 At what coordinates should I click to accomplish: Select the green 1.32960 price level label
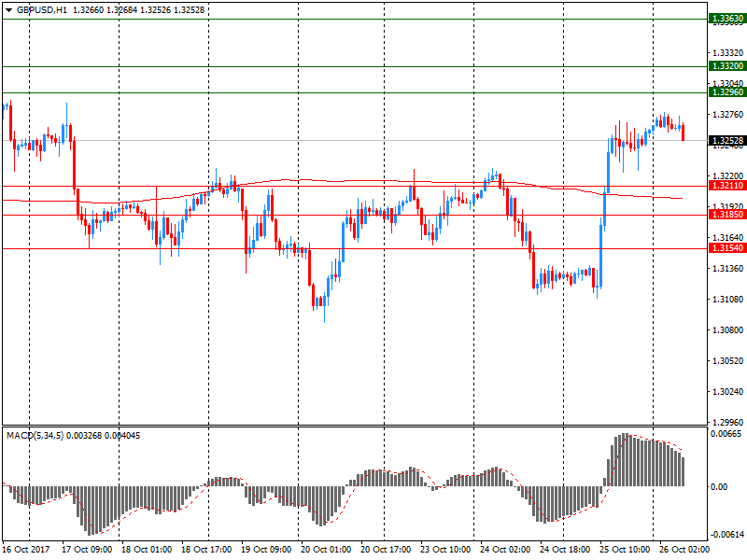[727, 92]
